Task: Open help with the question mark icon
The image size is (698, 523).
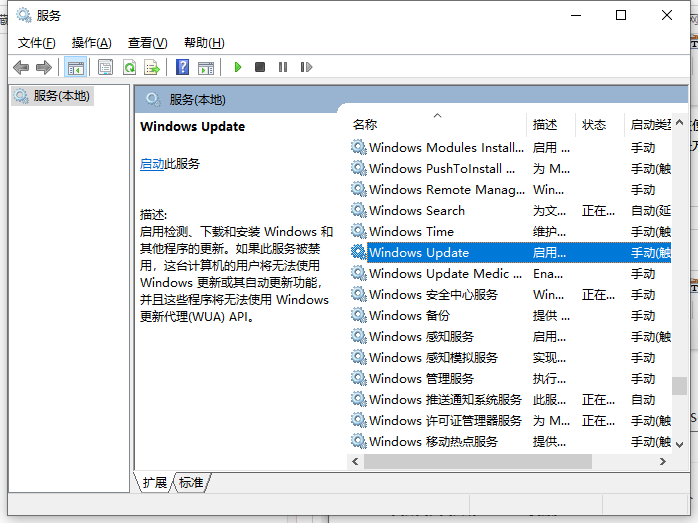Action: (182, 67)
